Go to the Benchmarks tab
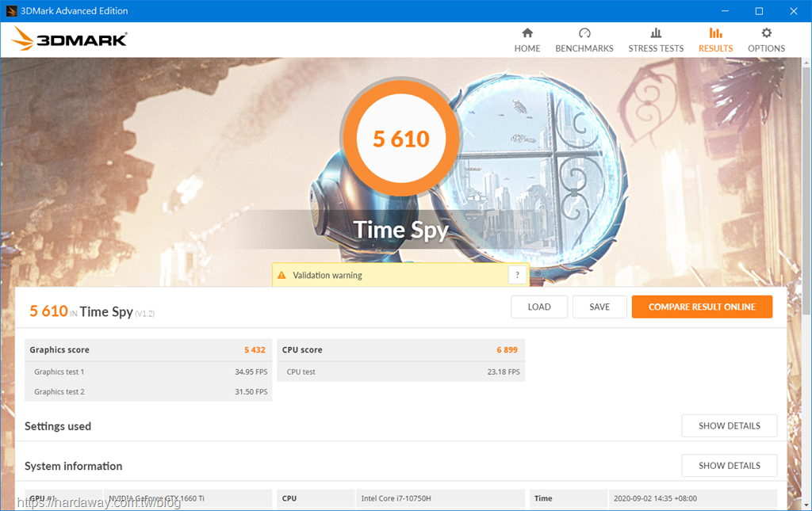 tap(584, 40)
